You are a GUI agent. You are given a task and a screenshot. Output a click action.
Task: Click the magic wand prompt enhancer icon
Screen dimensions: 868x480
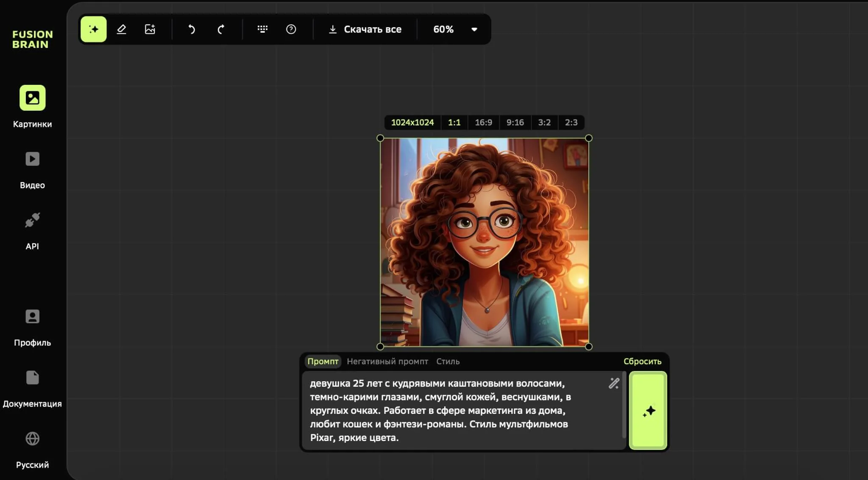point(614,383)
